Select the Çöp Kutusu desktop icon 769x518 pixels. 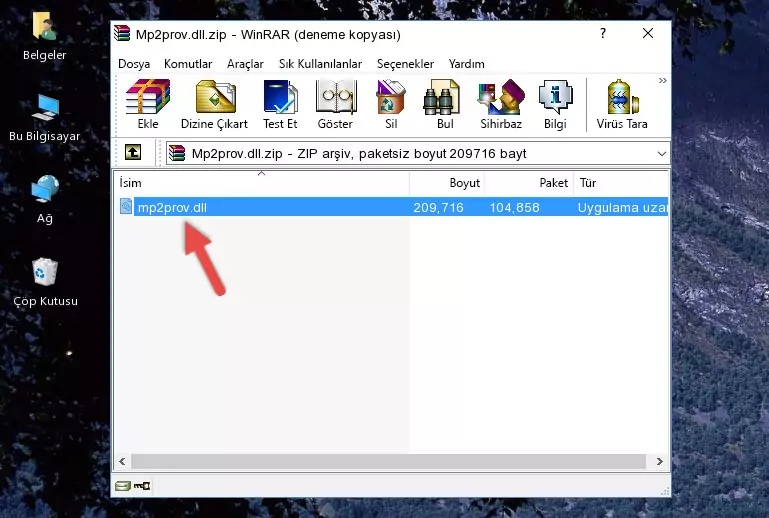click(45, 283)
